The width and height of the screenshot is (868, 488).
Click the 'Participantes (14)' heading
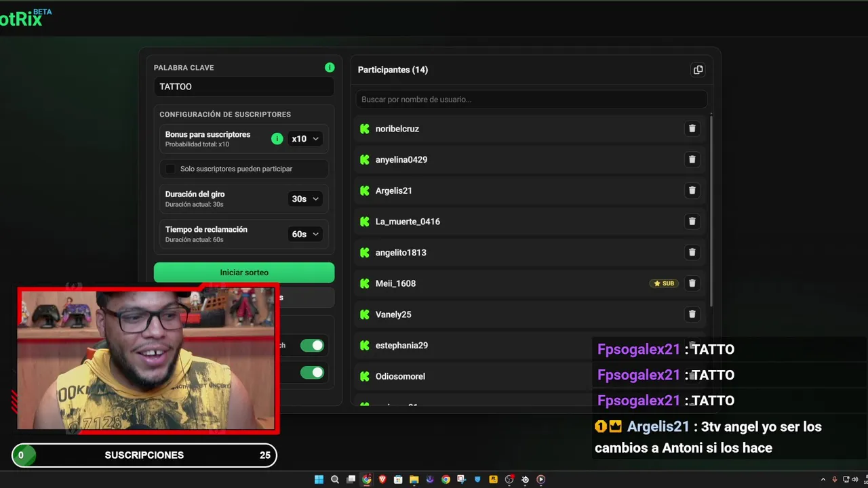[393, 70]
